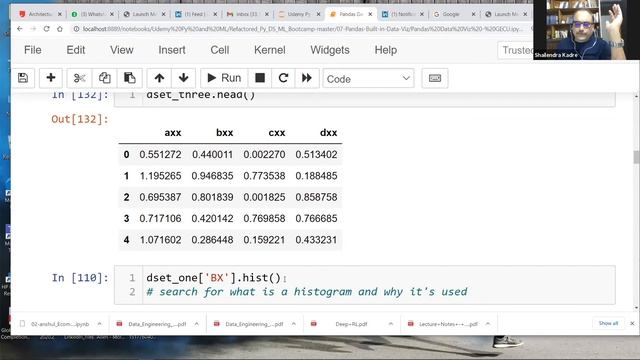Viewport: 640px width, 360px height.
Task: Switch to the Inbox Gmail tab
Action: click(x=248, y=14)
